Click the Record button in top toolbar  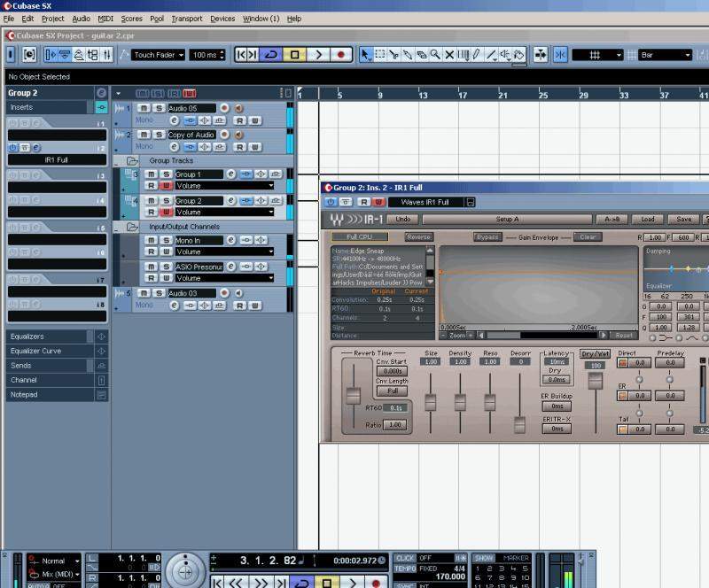[x=341, y=55]
